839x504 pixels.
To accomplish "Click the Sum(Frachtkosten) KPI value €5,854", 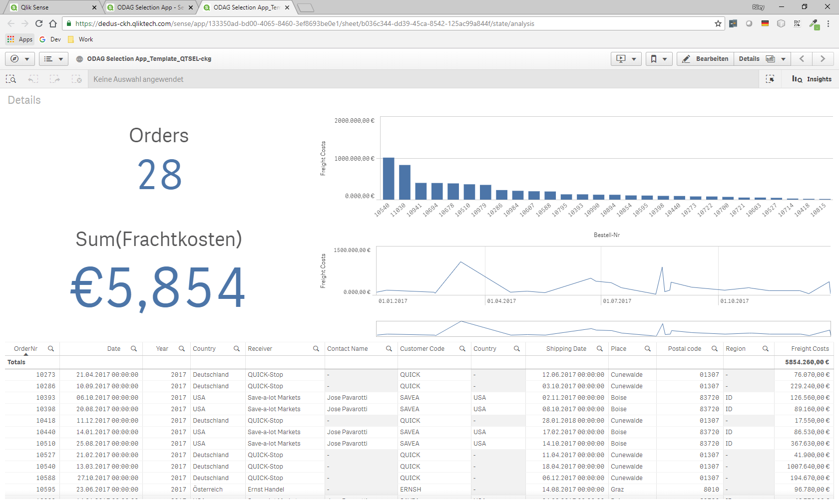I will coord(158,287).
